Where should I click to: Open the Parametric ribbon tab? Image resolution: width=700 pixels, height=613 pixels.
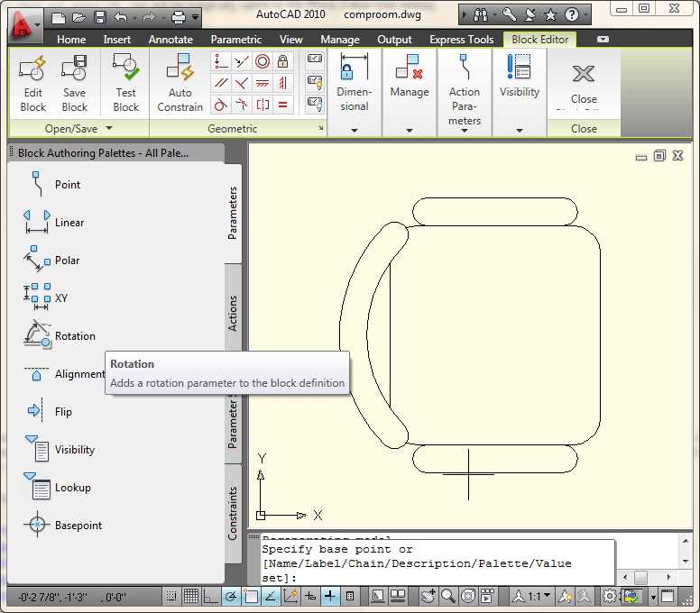pos(236,40)
